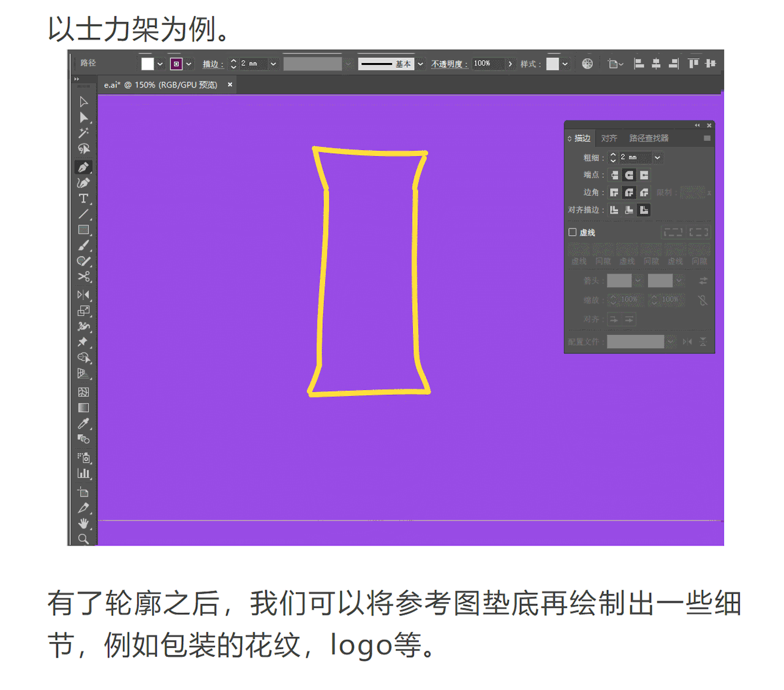Choose the Magic Wand tool
The height and width of the screenshot is (690, 784).
click(x=84, y=133)
